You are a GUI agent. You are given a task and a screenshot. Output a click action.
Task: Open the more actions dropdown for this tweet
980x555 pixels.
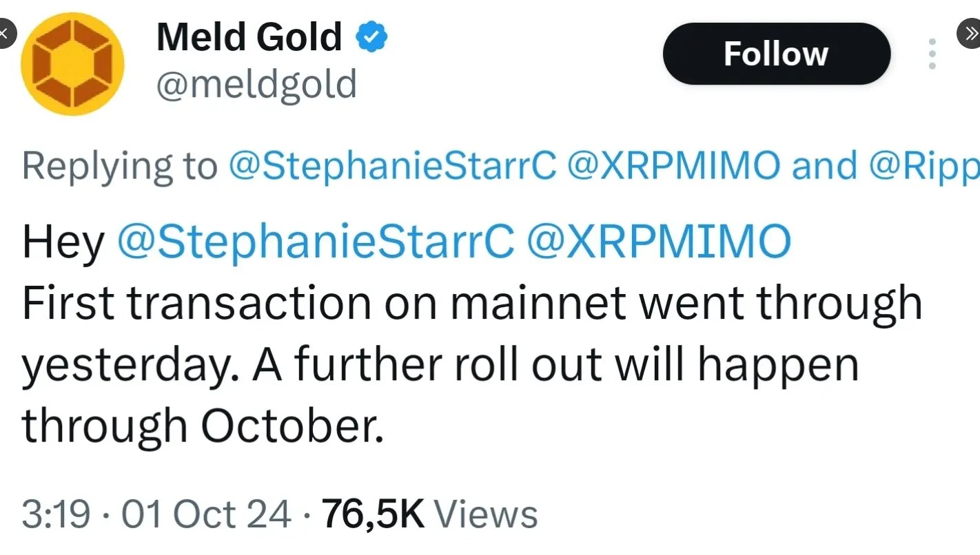coord(932,53)
